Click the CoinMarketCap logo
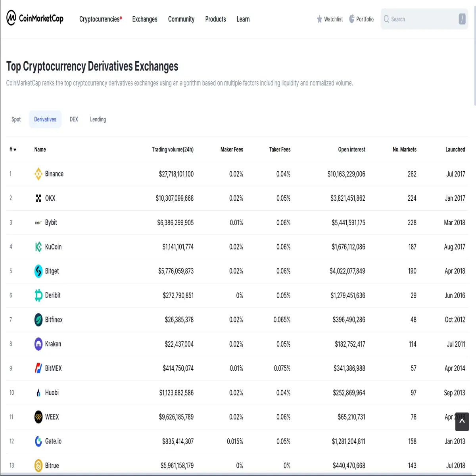This screenshot has width=476, height=476. pos(35,18)
